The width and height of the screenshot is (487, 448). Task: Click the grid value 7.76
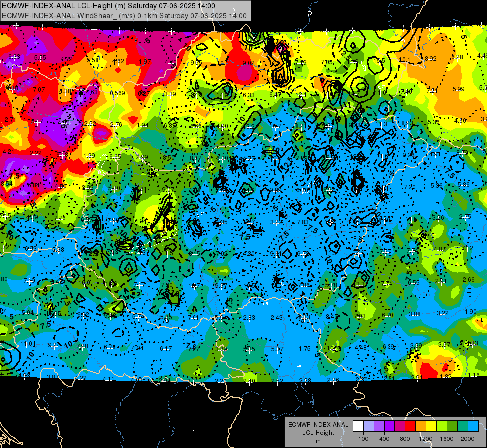[x=60, y=218]
